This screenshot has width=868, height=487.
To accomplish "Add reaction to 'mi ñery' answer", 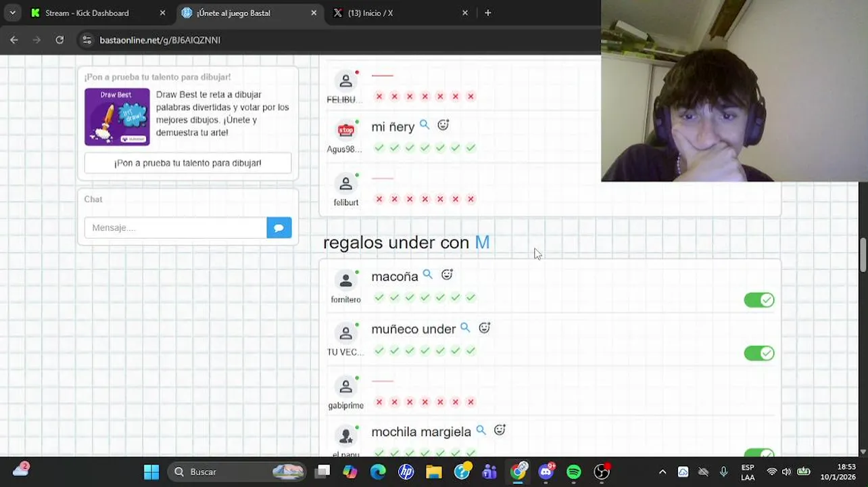I will (443, 125).
